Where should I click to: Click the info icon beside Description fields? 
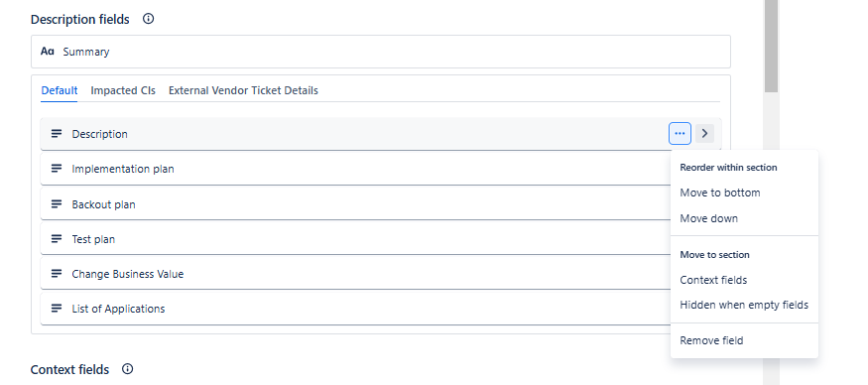[148, 19]
